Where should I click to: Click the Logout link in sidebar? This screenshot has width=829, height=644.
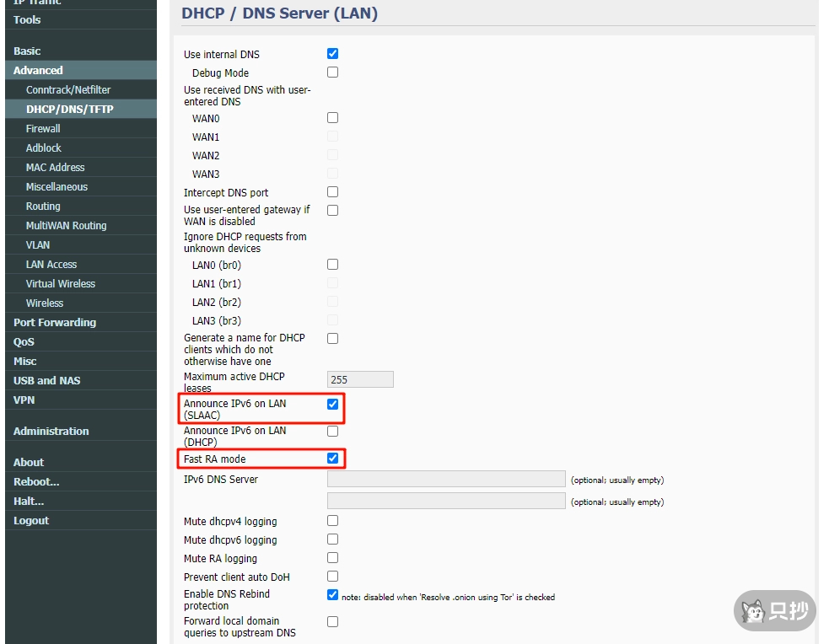click(31, 521)
